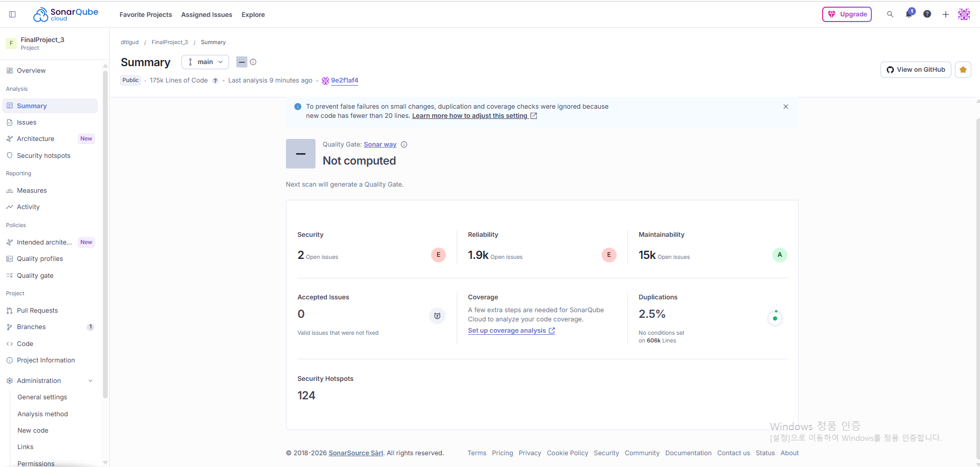Open Security hotspots in the sidebar
Image resolution: width=980 pixels, height=467 pixels.
point(50,156)
